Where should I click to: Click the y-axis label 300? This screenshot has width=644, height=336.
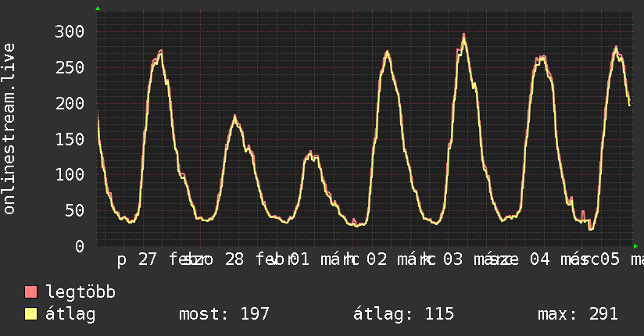[x=70, y=31]
